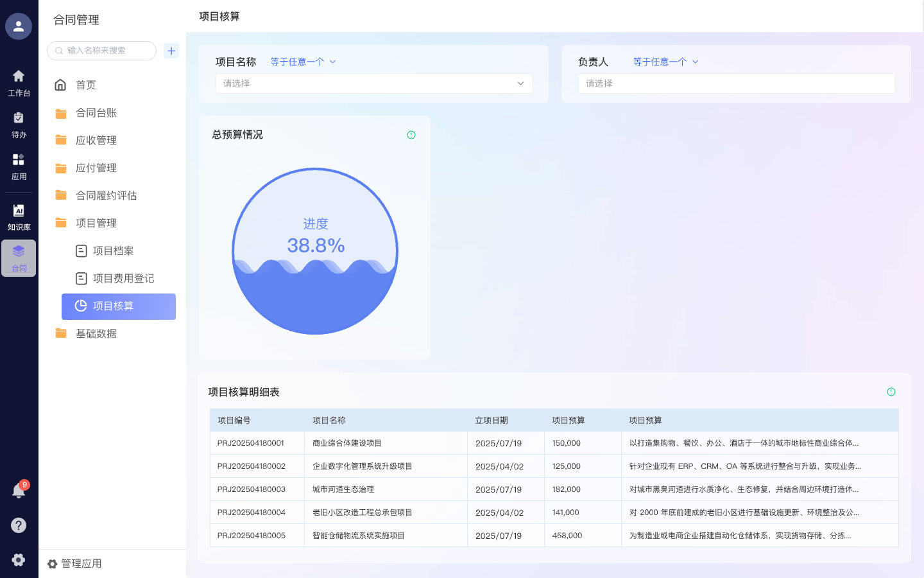Select 项目费用登记 in the sidebar
This screenshot has width=924, height=578.
(123, 279)
